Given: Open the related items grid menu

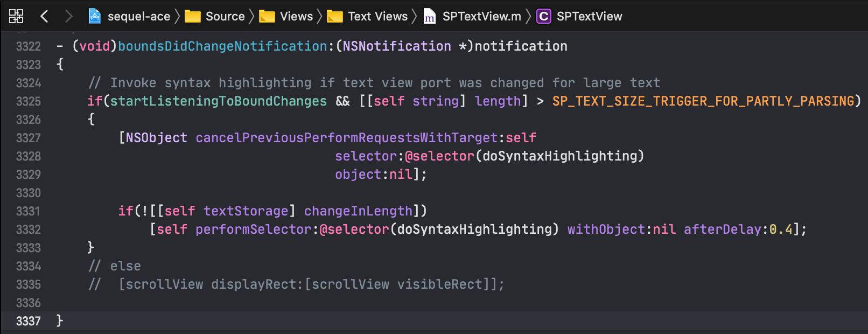Looking at the screenshot, I should pos(16,16).
